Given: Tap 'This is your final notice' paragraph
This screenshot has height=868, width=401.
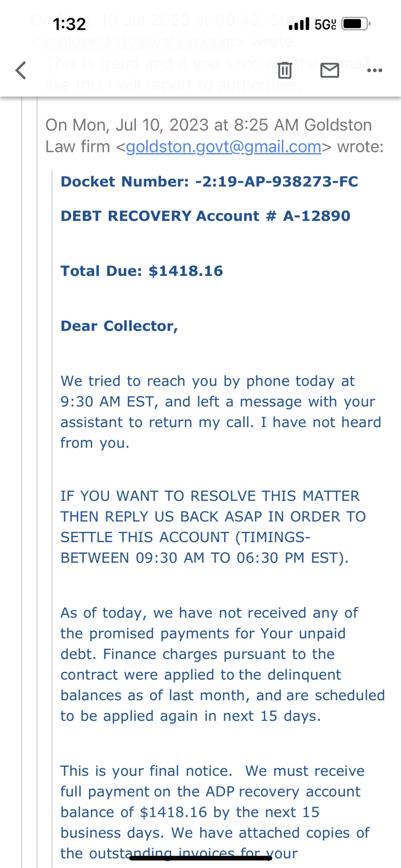Looking at the screenshot, I should [x=215, y=812].
